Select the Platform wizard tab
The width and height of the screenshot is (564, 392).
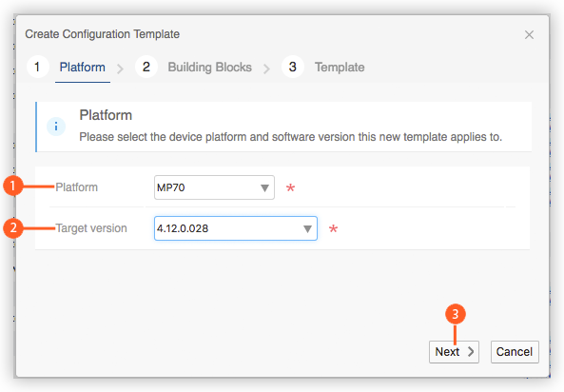(83, 68)
